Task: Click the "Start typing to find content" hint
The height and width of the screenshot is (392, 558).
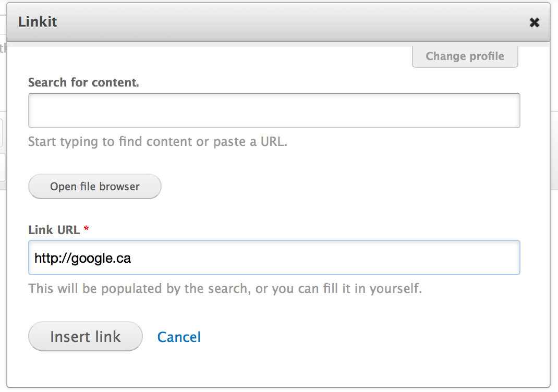Action: click(x=157, y=142)
